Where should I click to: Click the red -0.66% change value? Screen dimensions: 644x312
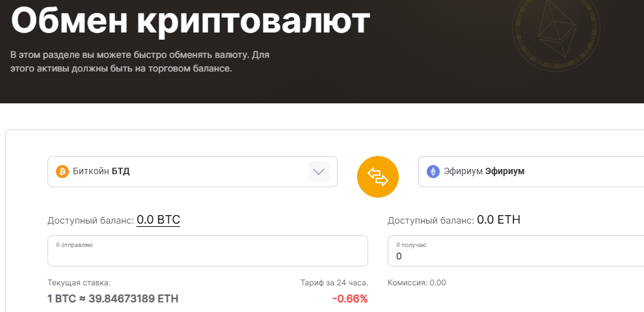(x=350, y=299)
